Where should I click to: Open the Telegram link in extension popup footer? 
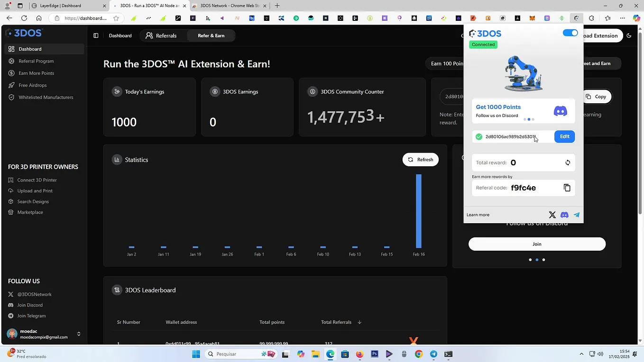[577, 215]
